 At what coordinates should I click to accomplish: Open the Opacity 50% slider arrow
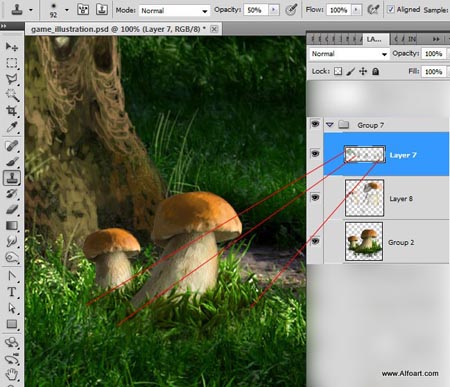click(274, 10)
